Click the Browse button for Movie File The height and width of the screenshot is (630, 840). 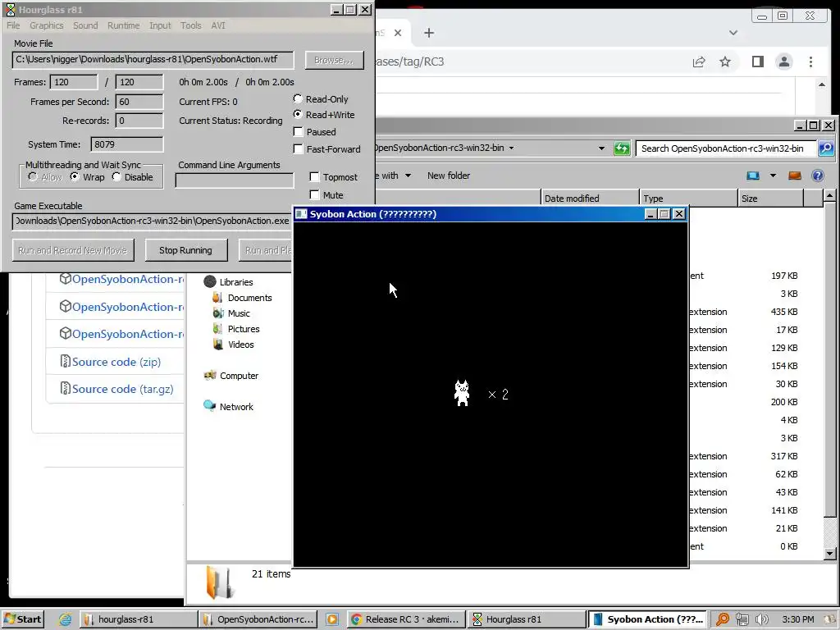(x=334, y=60)
